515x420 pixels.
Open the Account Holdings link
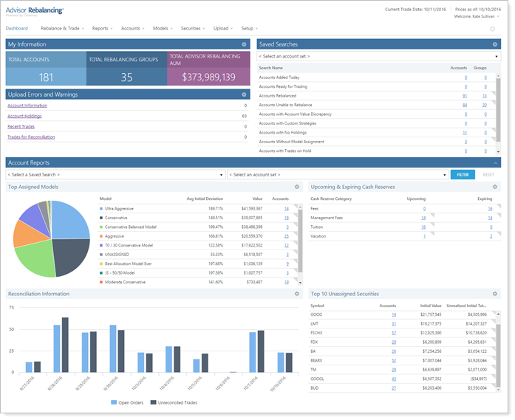coord(24,116)
